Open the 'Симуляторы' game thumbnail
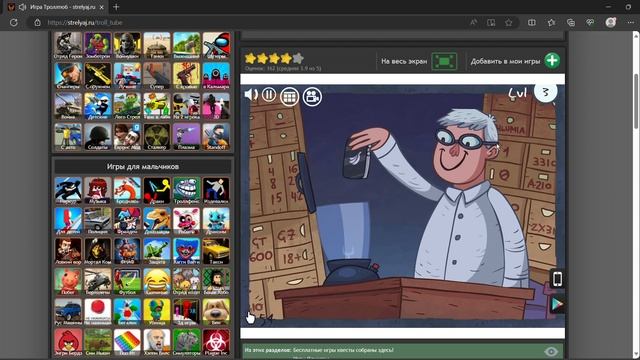This screenshot has width=640, height=360. [187, 342]
